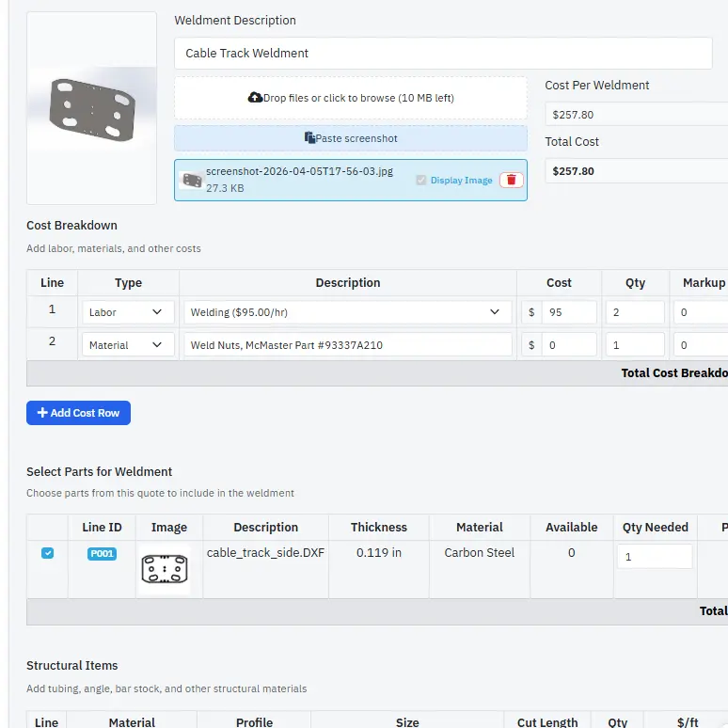728x728 pixels.
Task: Delete the uploaded screenshot with trash icon
Action: point(511,180)
